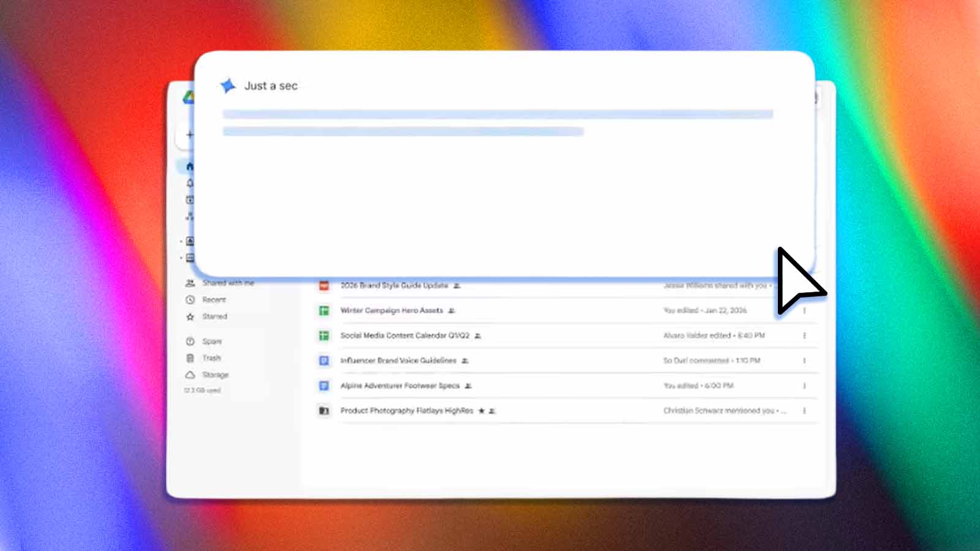
Task: Open the Recent section
Action: point(215,299)
